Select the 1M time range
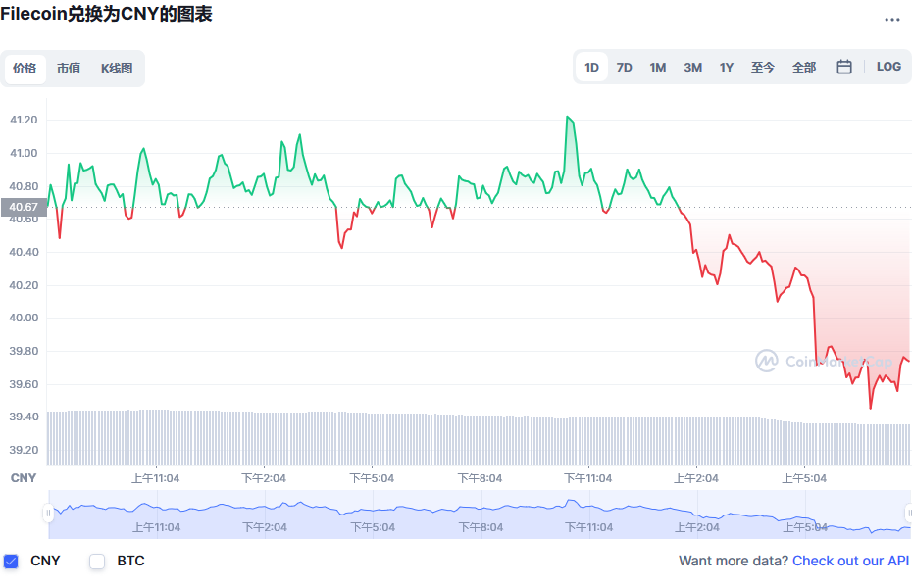 pos(658,68)
